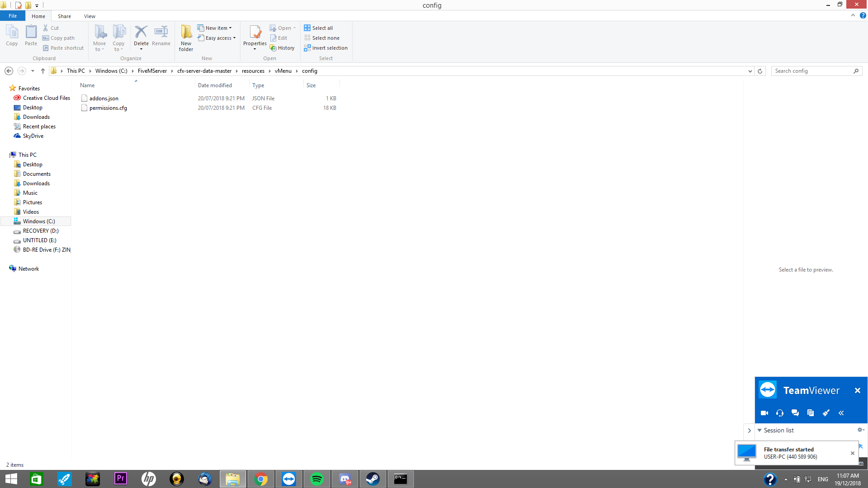
Task: Open the Move to dropdown
Action: click(99, 38)
